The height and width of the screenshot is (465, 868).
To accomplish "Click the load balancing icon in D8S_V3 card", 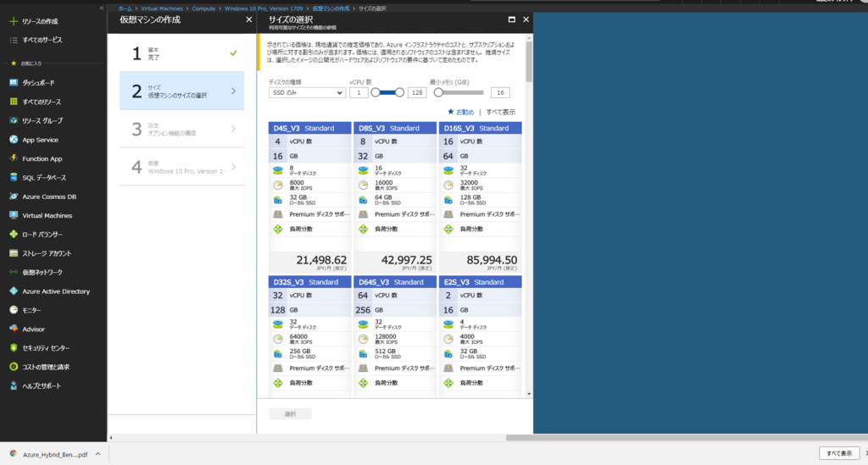I will [363, 229].
